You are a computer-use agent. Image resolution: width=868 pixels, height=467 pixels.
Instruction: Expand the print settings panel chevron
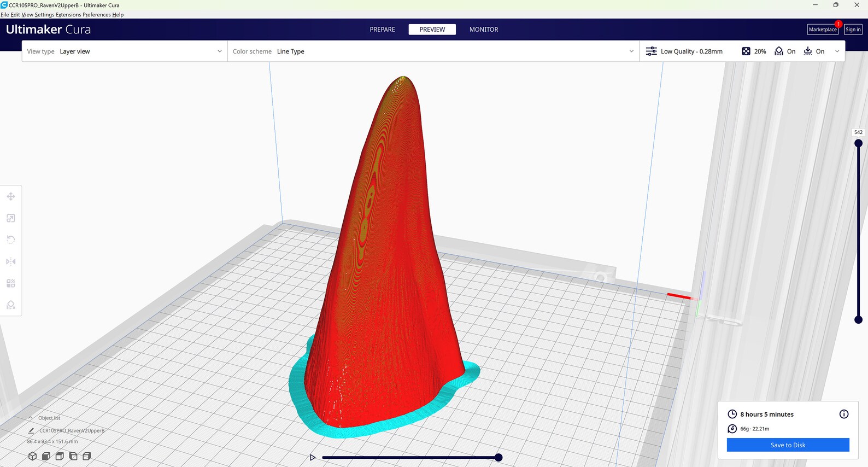click(837, 51)
